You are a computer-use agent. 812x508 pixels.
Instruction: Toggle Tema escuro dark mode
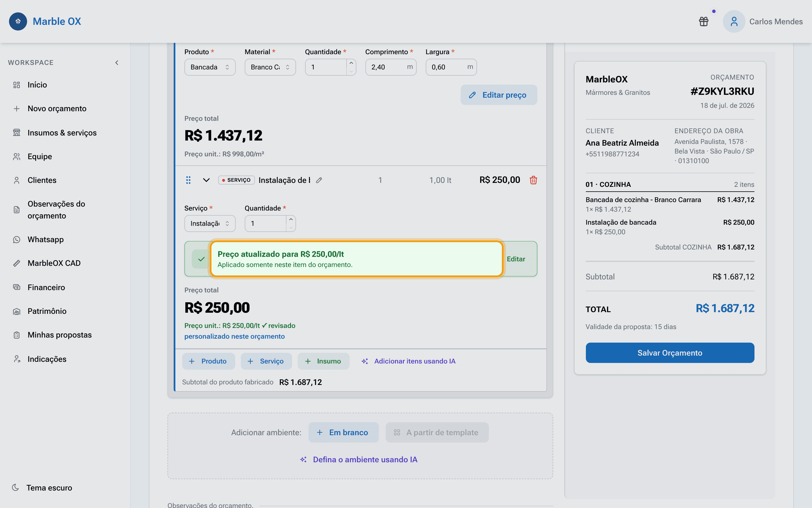pyautogui.click(x=42, y=487)
